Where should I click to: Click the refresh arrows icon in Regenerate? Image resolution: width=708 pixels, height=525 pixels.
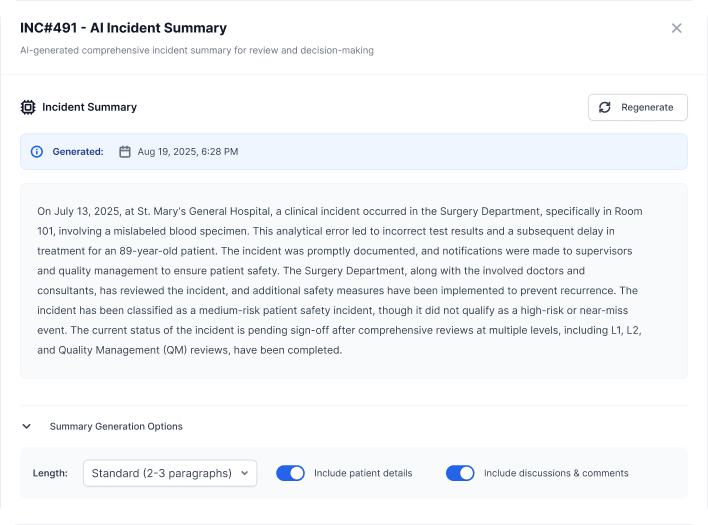(605, 108)
